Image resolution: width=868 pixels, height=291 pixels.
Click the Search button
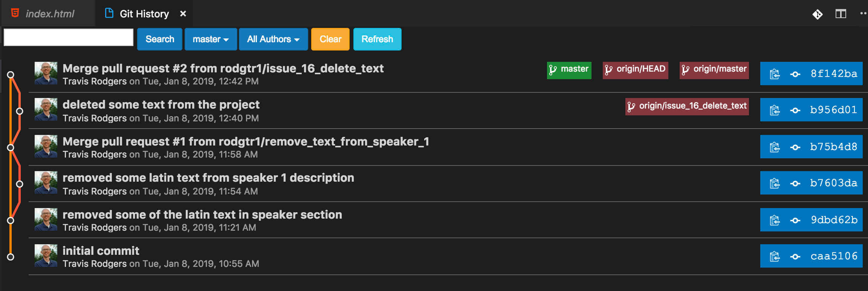click(160, 39)
